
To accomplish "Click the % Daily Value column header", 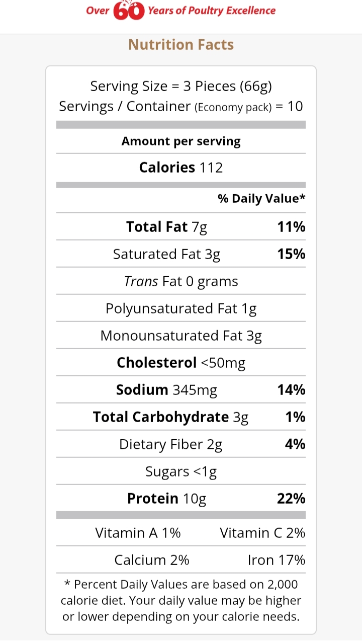I will point(261,199).
